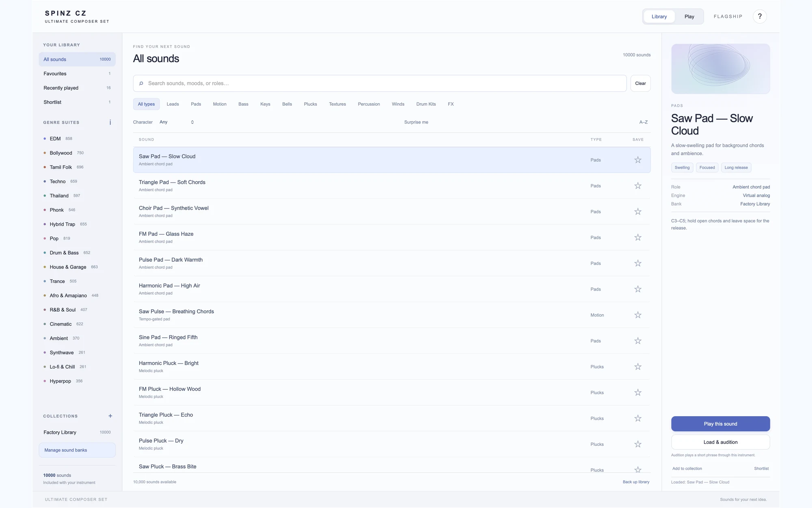The width and height of the screenshot is (812, 508).
Task: Clear the search field
Action: 640,83
